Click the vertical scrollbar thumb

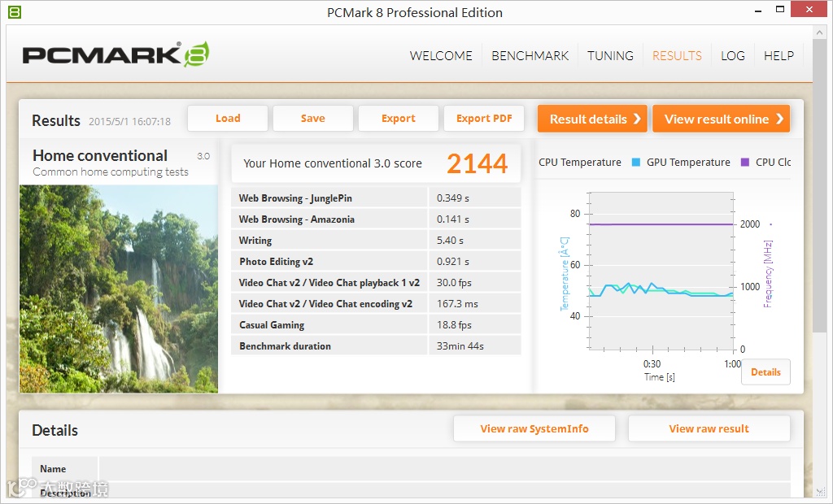818,186
